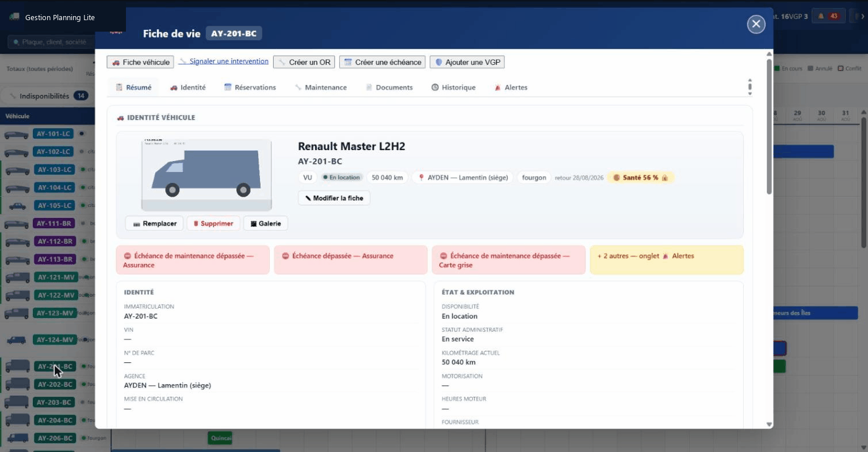The height and width of the screenshot is (452, 868).
Task: Click the Créer une échéance button
Action: 383,62
